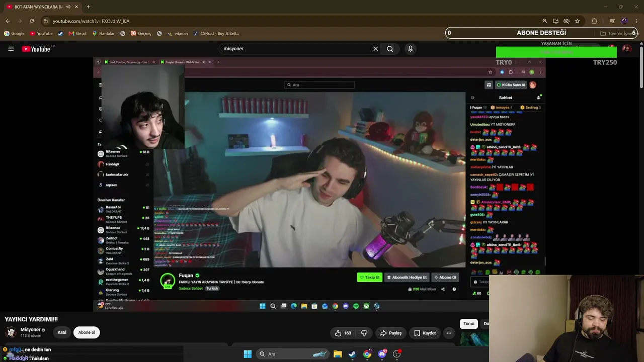Click the Katıl membership button

62,332
